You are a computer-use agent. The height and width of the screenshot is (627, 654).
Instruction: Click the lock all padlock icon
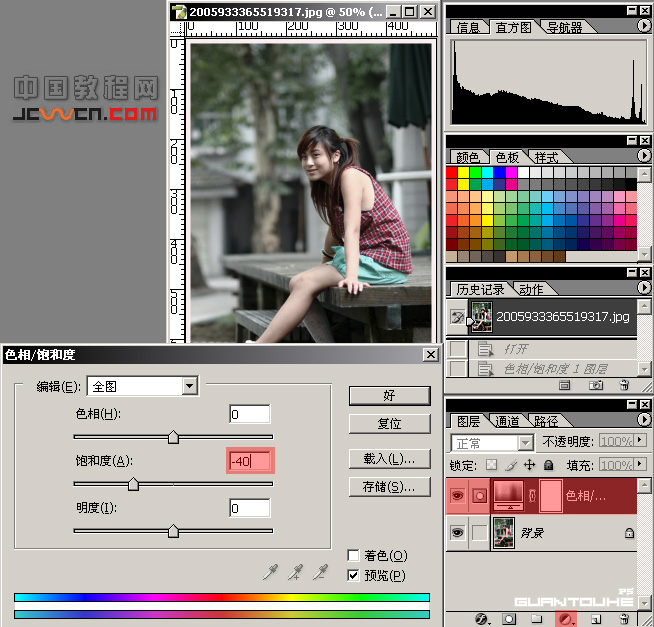548,465
